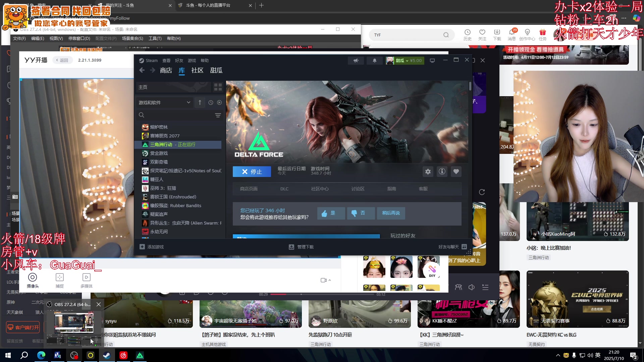Click the Steam forward navigation arrow
644x362 pixels.
click(153, 70)
